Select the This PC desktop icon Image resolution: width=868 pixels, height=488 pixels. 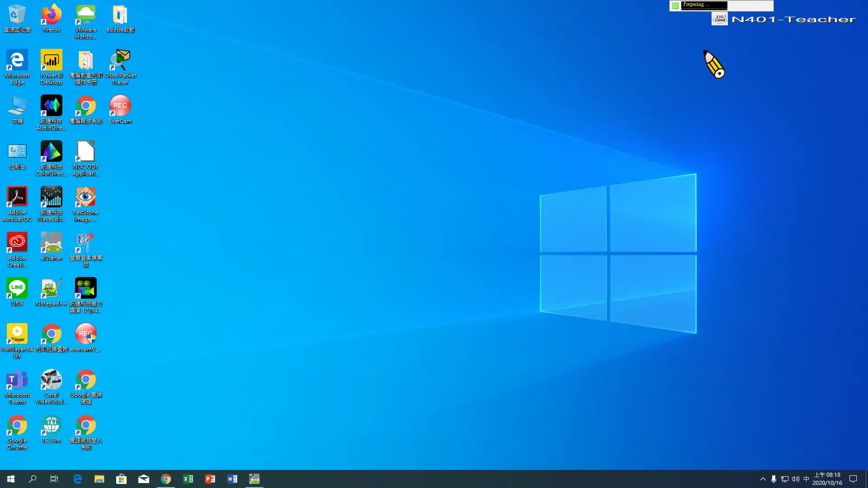tap(17, 110)
